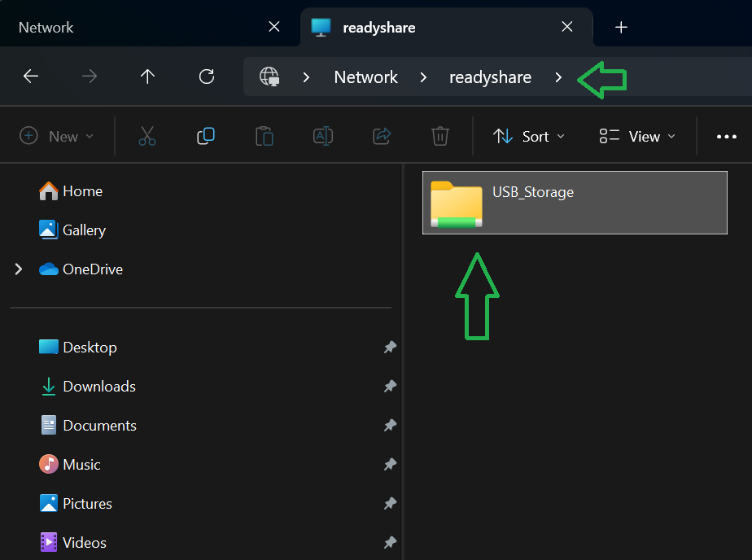Image resolution: width=752 pixels, height=560 pixels.
Task: Open the Sort dropdown menu
Action: pos(529,137)
